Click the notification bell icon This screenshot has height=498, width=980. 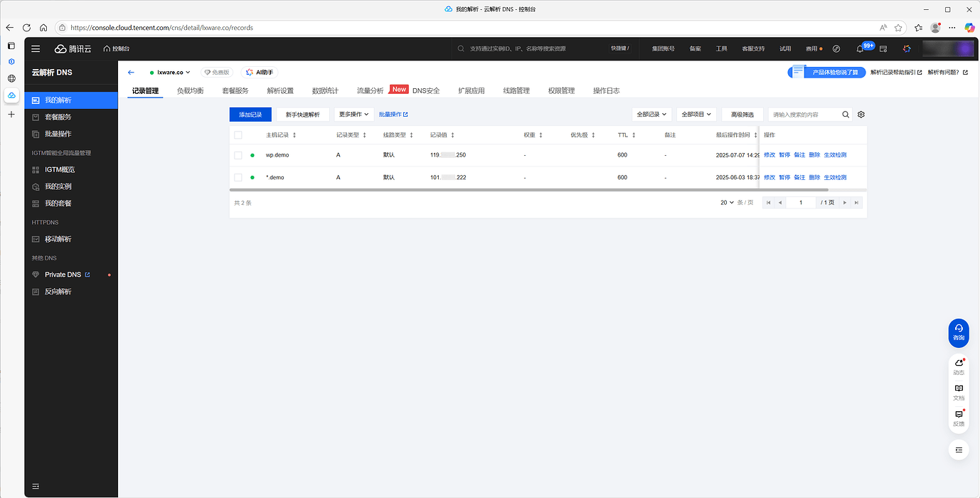858,48
